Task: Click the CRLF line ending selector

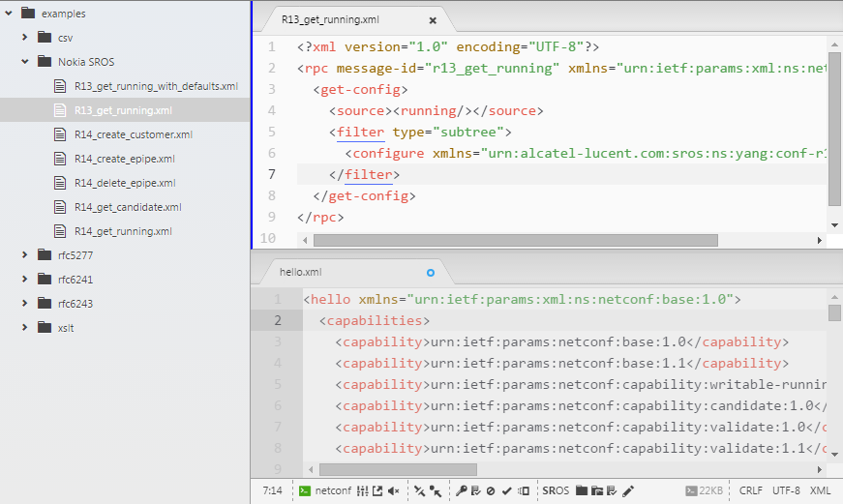Action: 750,490
